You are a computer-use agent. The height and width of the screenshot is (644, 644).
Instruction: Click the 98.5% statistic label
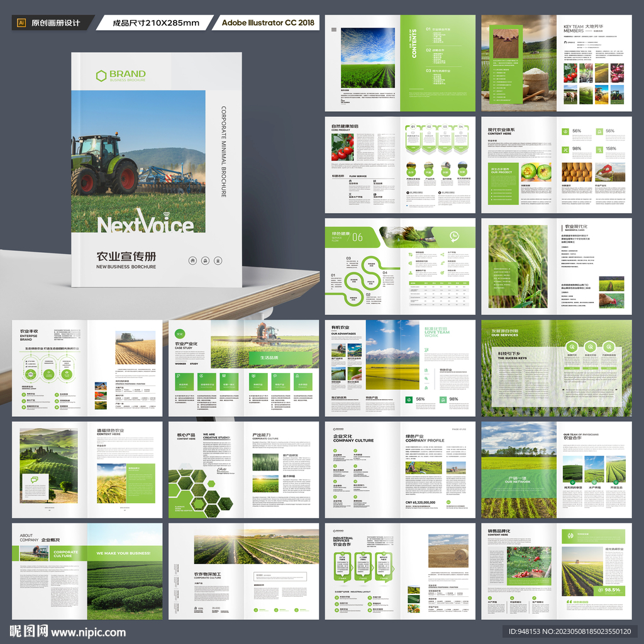pyautogui.click(x=613, y=590)
